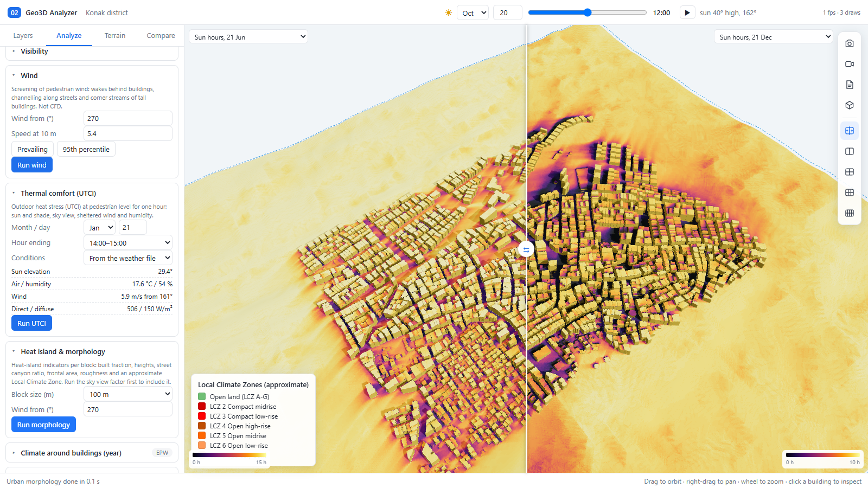Switch to the Layers tab
This screenshot has height=488, width=868.
23,36
